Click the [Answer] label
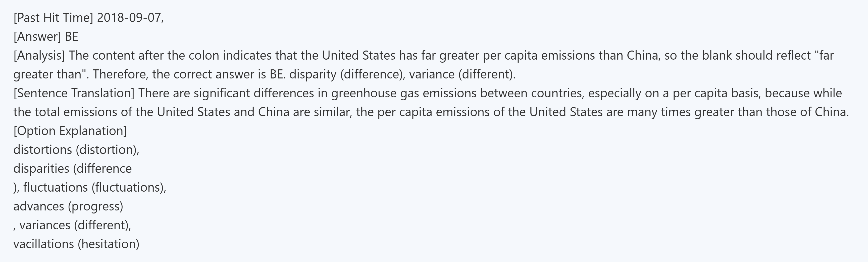 37,36
